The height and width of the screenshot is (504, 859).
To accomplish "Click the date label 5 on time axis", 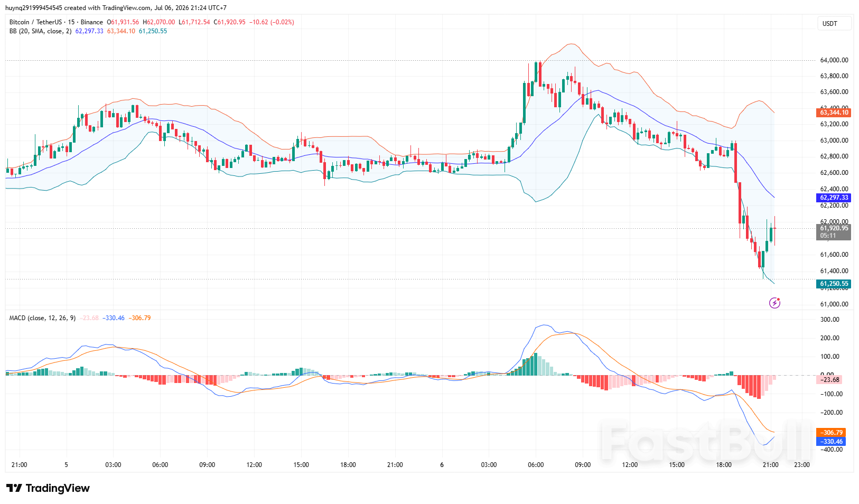I will [66, 465].
